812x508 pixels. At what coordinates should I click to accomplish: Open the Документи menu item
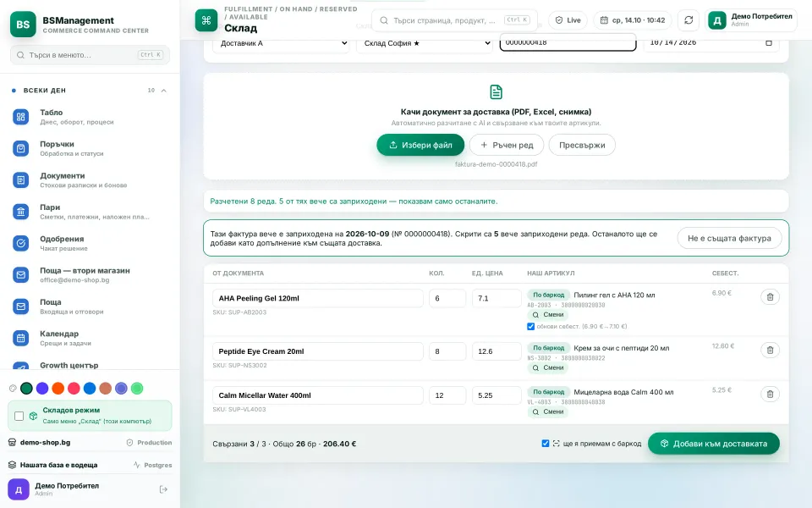point(91,179)
